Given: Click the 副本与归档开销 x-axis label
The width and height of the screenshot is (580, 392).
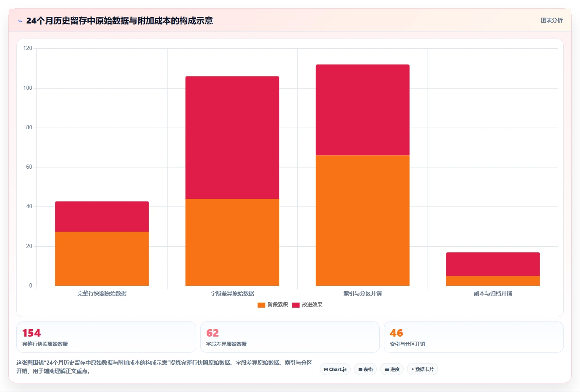Looking at the screenshot, I should tap(493, 293).
